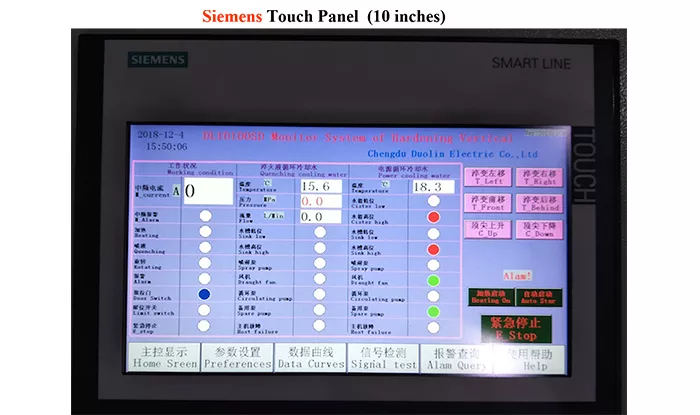Open the Help tab

pyautogui.click(x=529, y=360)
